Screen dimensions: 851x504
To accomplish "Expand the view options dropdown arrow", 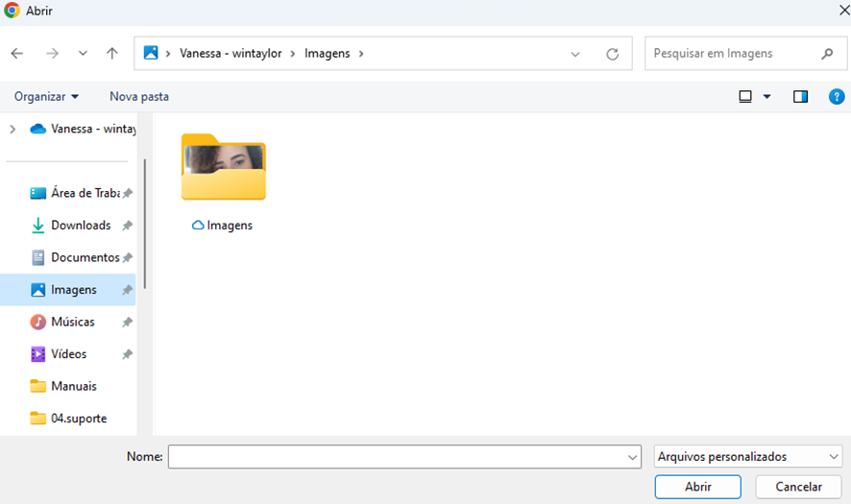I will pos(766,97).
